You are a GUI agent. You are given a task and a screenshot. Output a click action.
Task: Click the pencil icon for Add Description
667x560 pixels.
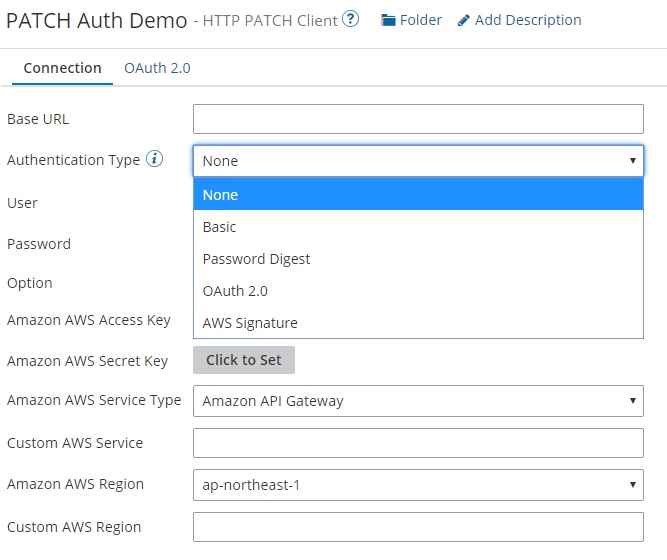coord(464,20)
